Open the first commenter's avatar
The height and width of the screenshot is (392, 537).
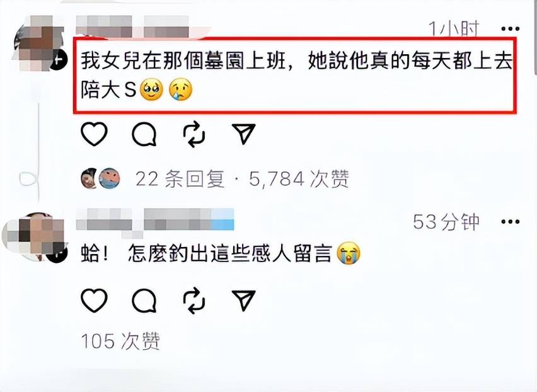(x=38, y=43)
